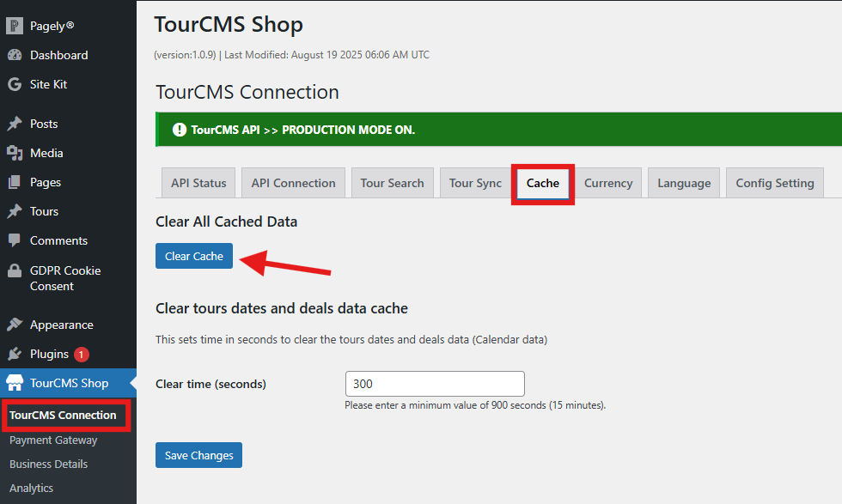842x504 pixels.
Task: Click the Appearance paintbrush icon
Action: point(15,325)
